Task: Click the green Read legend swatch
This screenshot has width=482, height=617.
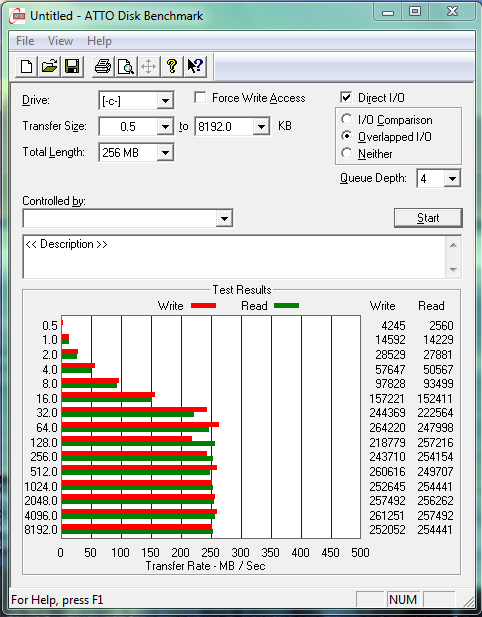Action: 286,306
